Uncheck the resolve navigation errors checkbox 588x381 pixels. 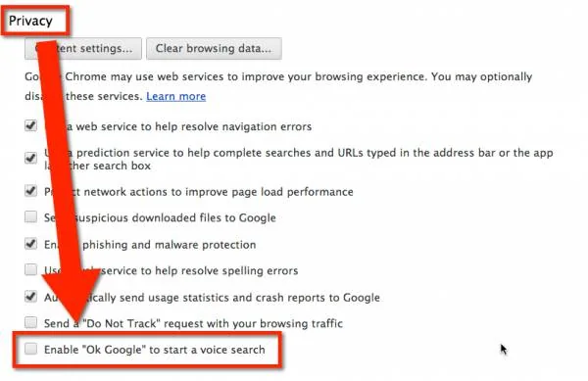point(30,125)
